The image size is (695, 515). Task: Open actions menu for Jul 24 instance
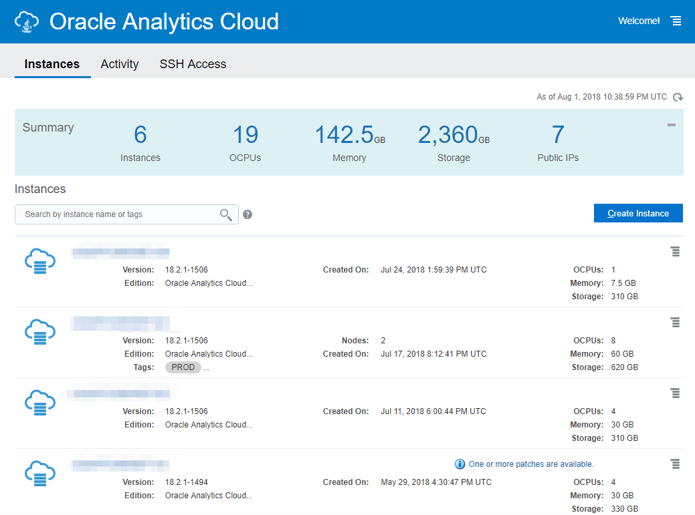pos(675,251)
